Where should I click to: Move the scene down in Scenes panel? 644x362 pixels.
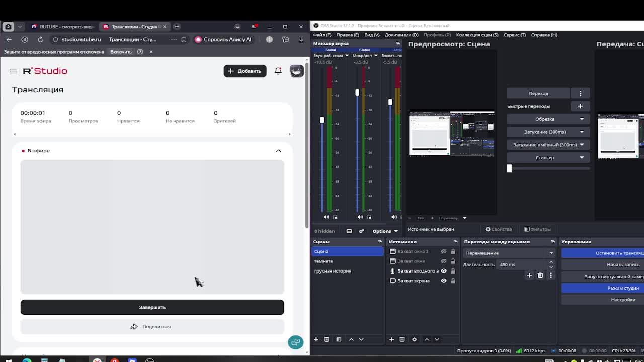pos(361,339)
